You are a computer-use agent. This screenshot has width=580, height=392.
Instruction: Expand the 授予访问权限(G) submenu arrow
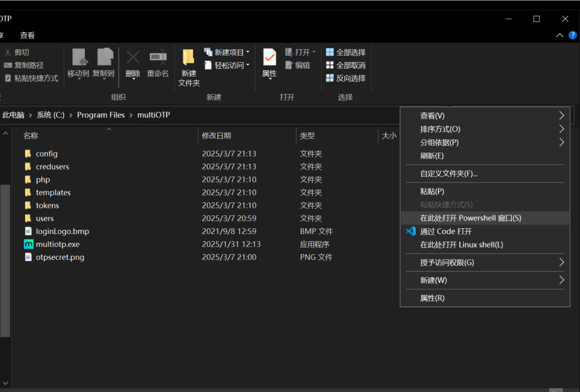click(561, 262)
